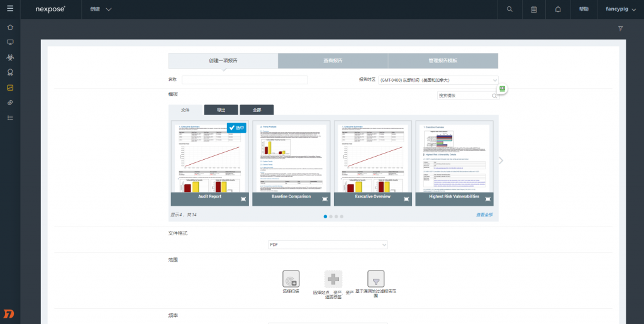Open the Reports chart sidebar icon

10,87
